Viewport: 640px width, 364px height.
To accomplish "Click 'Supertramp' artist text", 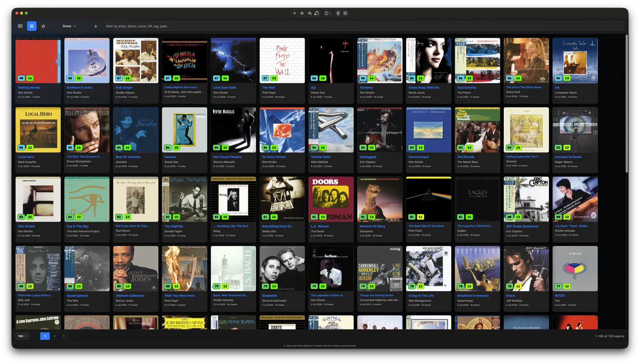I will tap(465, 300).
